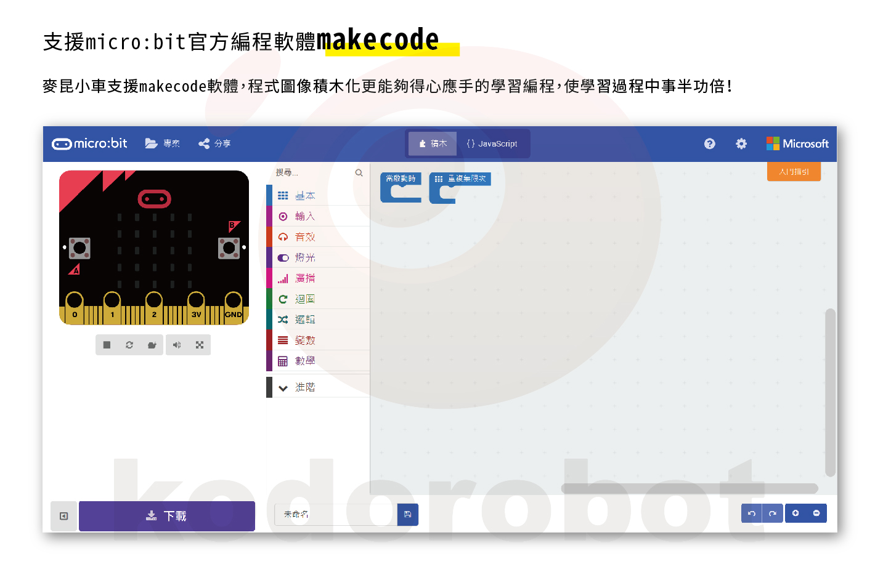Click the micro:bit logo

click(x=89, y=143)
